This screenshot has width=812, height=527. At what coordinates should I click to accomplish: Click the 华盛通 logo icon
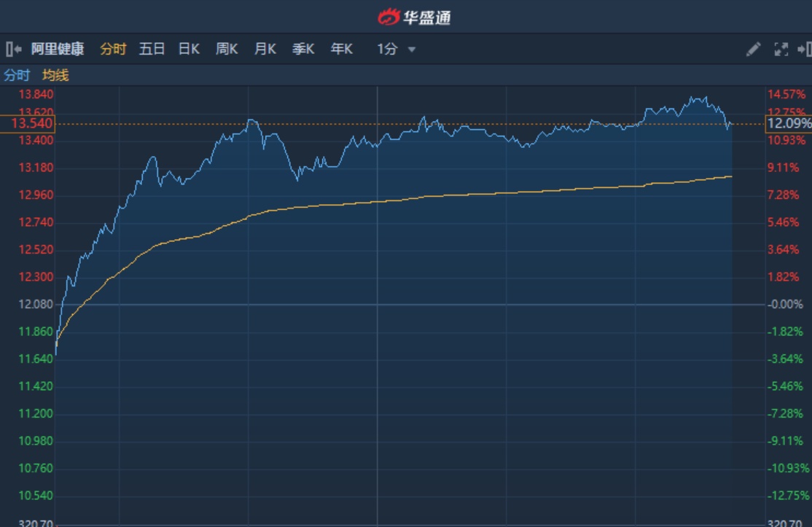point(389,17)
